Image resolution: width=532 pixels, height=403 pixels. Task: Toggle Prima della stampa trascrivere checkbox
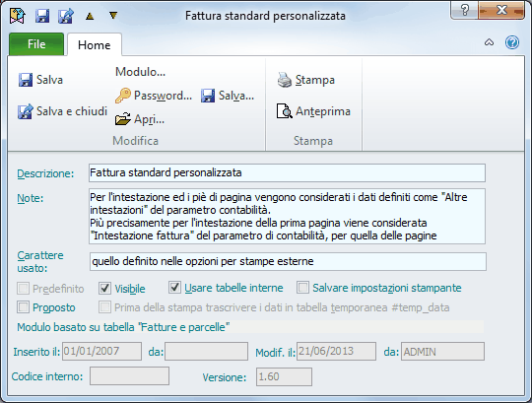(x=104, y=307)
